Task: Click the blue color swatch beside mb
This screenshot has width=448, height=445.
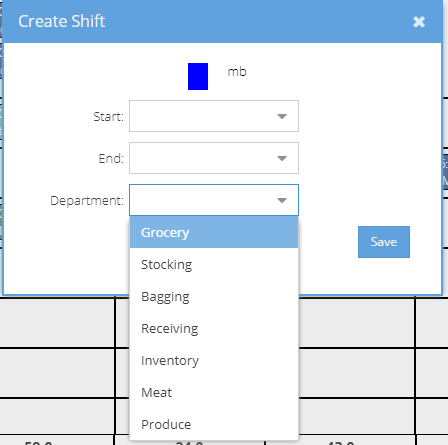Action: pyautogui.click(x=198, y=76)
